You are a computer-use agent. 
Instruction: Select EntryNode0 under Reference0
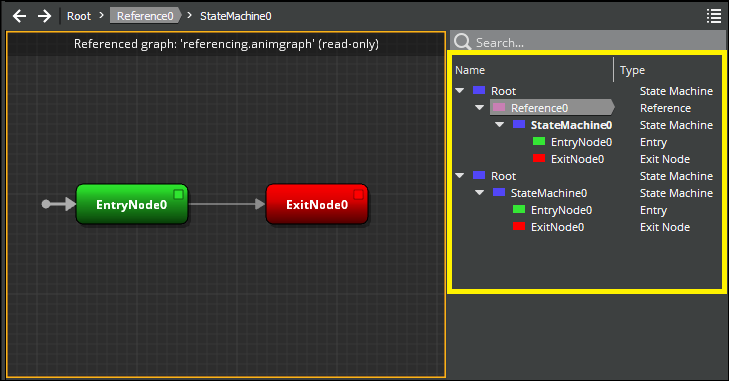581,142
